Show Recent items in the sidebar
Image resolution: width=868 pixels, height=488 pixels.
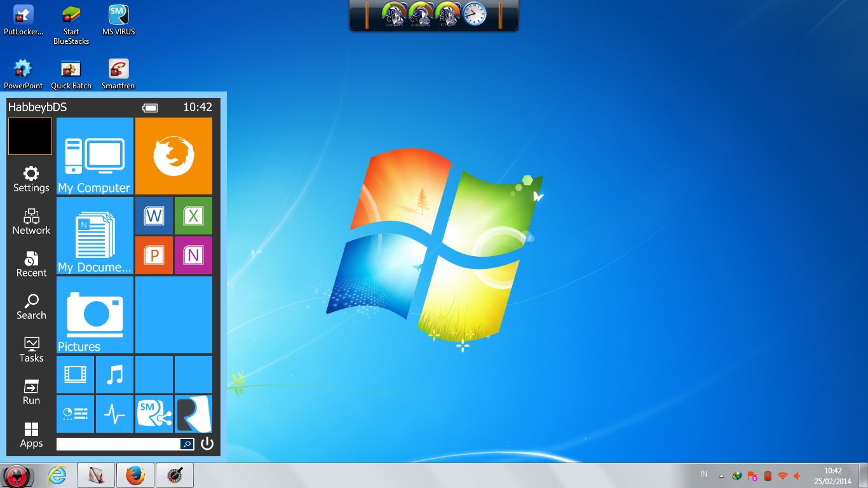click(x=31, y=264)
